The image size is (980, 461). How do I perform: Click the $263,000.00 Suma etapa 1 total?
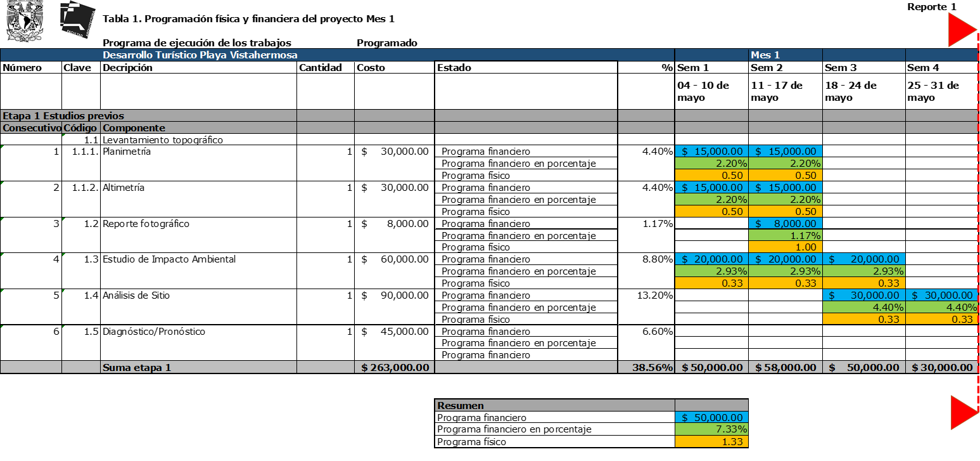(394, 367)
